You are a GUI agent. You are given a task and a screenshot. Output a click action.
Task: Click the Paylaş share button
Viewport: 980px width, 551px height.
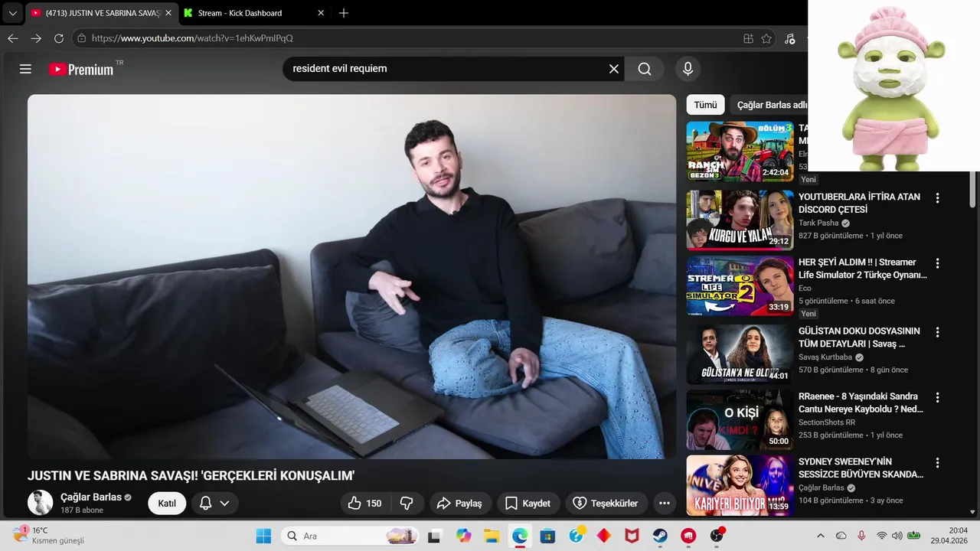459,503
